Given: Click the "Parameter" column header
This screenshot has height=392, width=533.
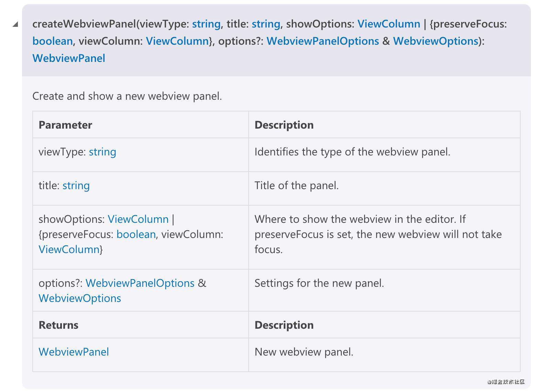Looking at the screenshot, I should (65, 125).
